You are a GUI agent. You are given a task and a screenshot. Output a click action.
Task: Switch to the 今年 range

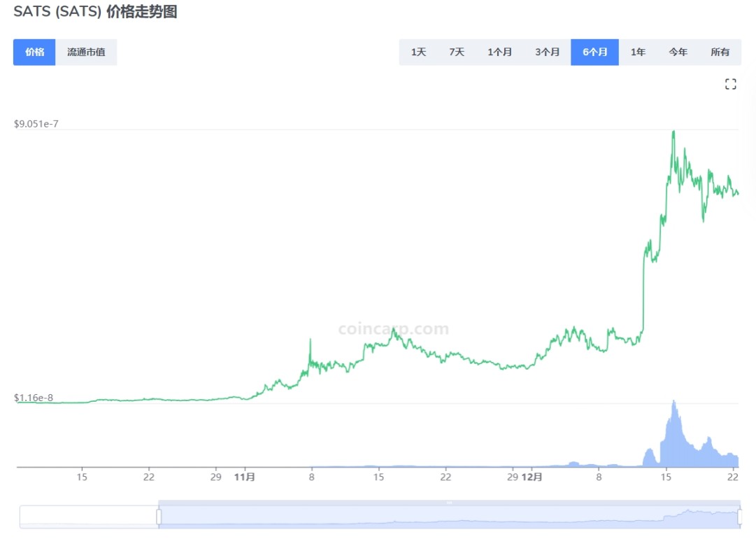(x=678, y=52)
